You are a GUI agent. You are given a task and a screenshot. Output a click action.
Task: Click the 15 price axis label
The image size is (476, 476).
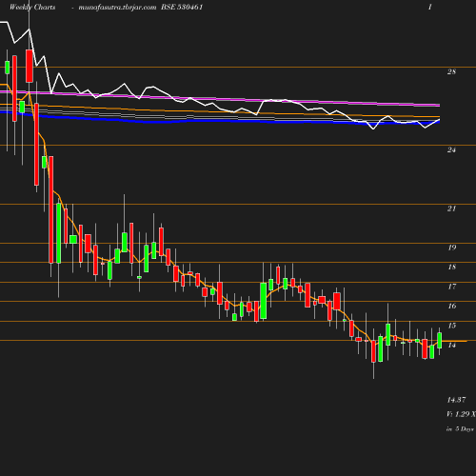coord(452,326)
